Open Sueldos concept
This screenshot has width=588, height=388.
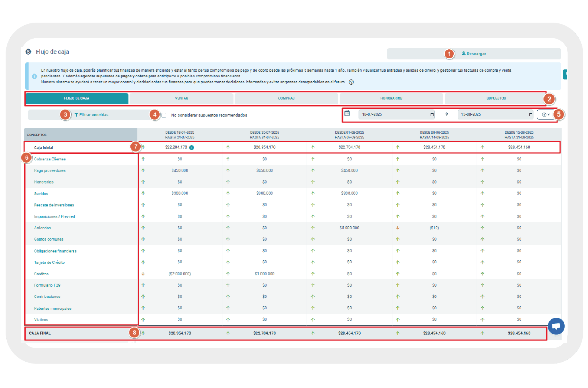[x=41, y=193]
